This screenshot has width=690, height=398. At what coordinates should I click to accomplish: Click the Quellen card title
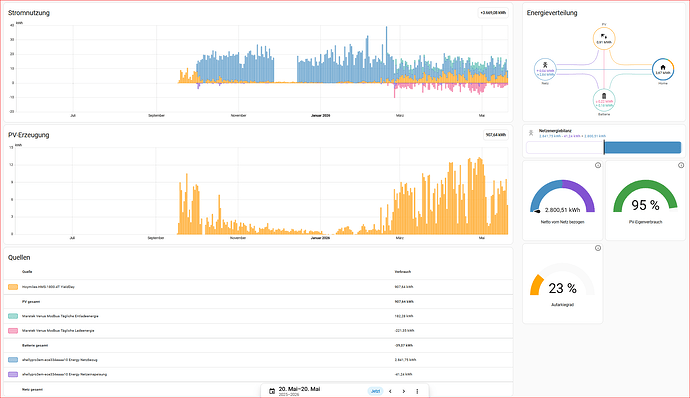[x=19, y=258]
